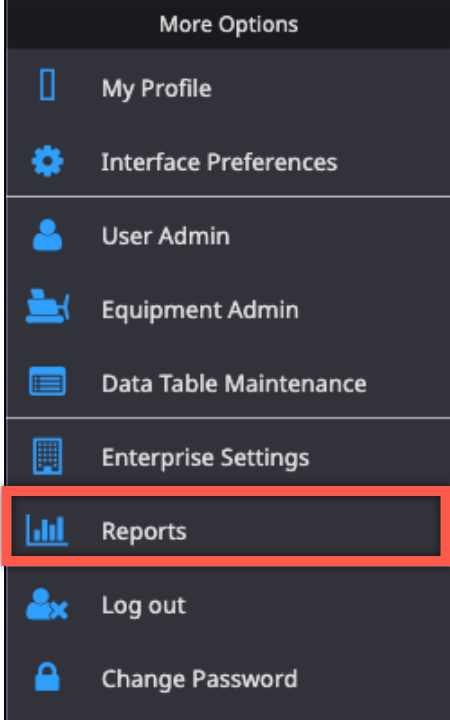Click the Change Password padlock icon
This screenshot has height=720, width=450.
pos(47,677)
